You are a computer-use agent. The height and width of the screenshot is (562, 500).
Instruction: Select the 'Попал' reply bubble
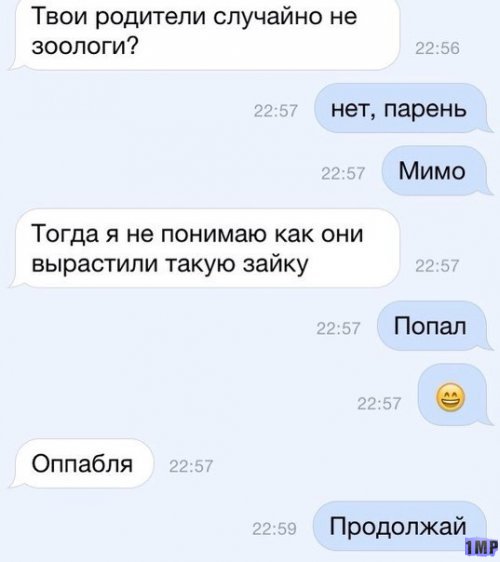[434, 326]
